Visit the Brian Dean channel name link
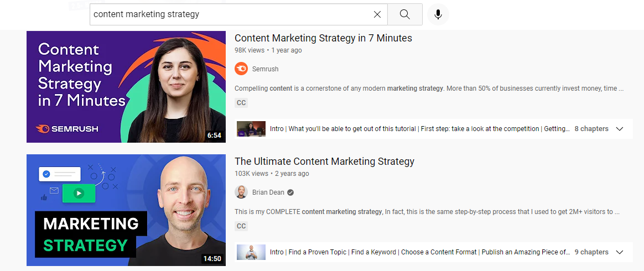The height and width of the screenshot is (271, 644). [268, 192]
